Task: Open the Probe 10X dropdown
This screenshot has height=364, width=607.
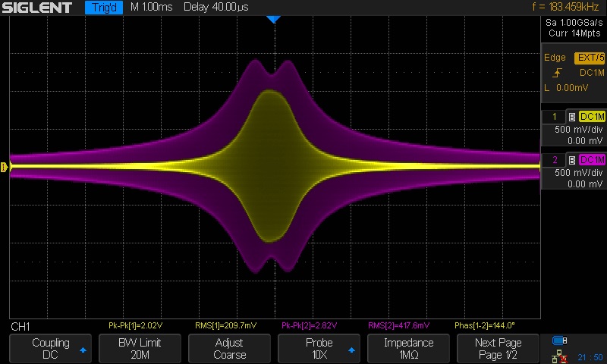Action: click(319, 348)
